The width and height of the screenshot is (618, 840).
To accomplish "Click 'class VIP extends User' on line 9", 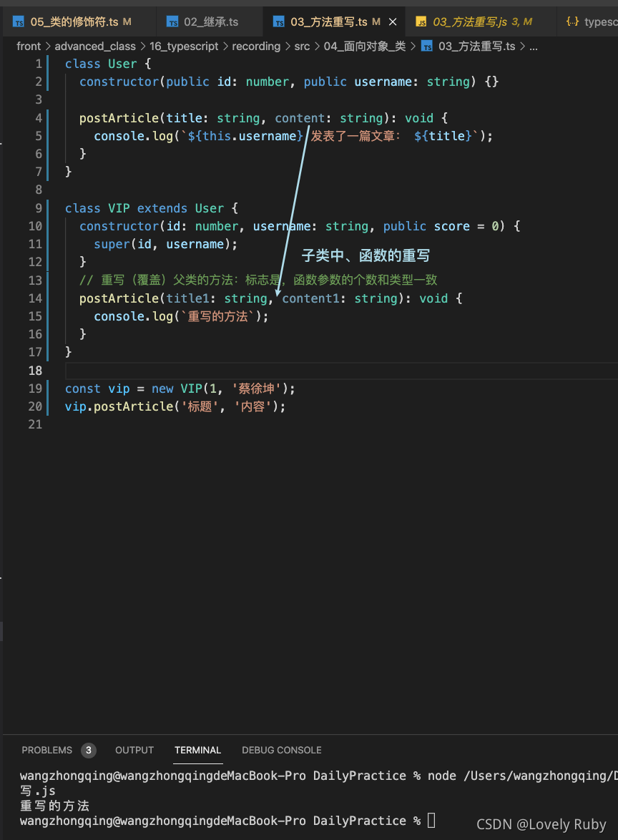I will tap(144, 208).
